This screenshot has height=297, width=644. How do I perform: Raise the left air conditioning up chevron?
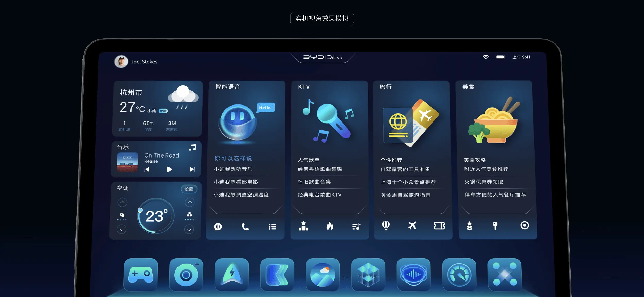(x=122, y=202)
